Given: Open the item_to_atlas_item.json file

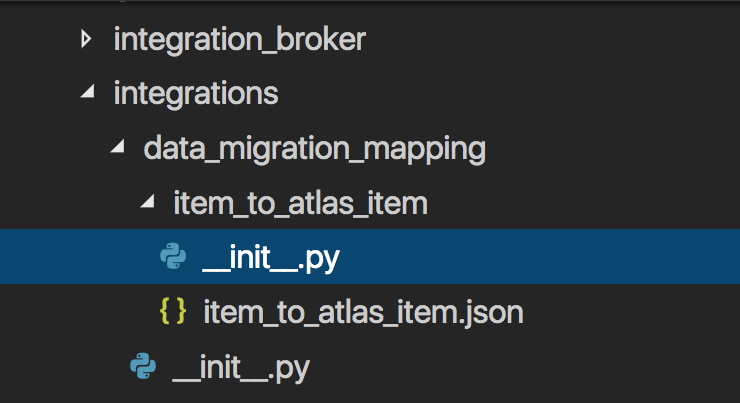Looking at the screenshot, I should click(x=363, y=313).
